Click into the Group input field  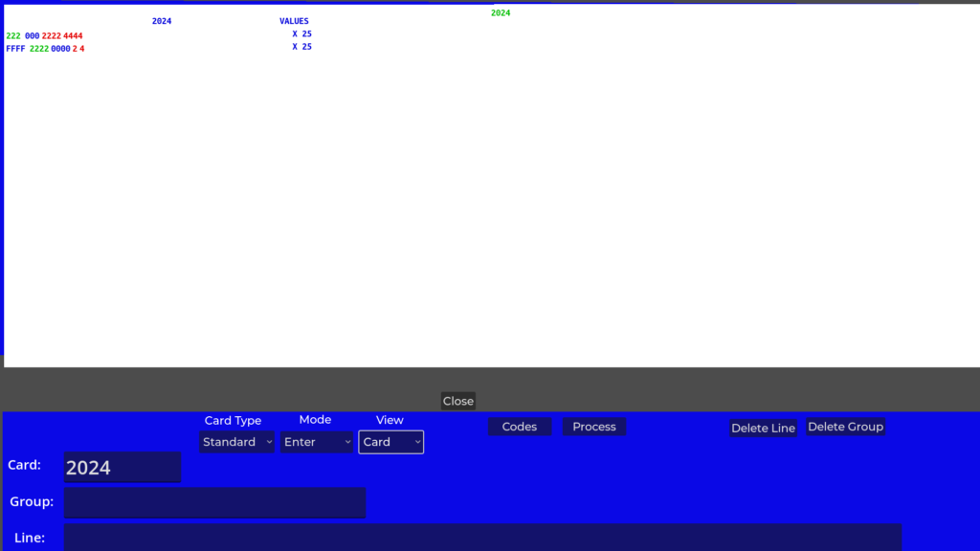point(214,502)
